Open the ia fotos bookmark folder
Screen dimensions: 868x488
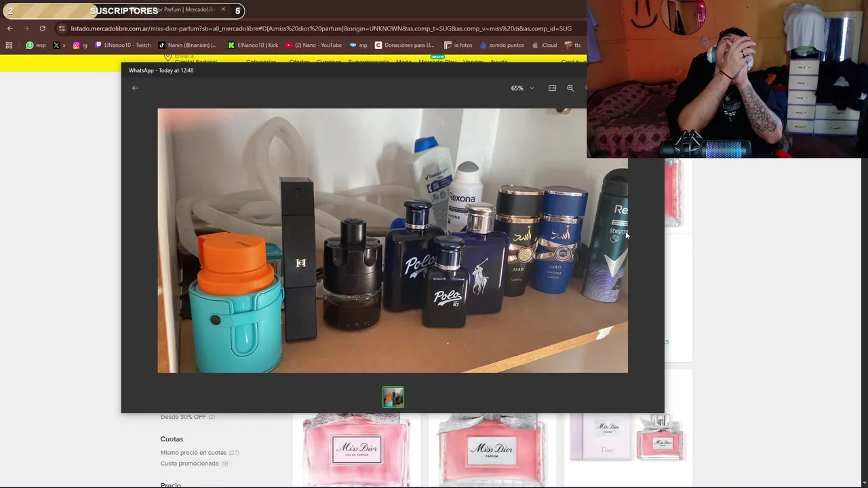click(458, 45)
